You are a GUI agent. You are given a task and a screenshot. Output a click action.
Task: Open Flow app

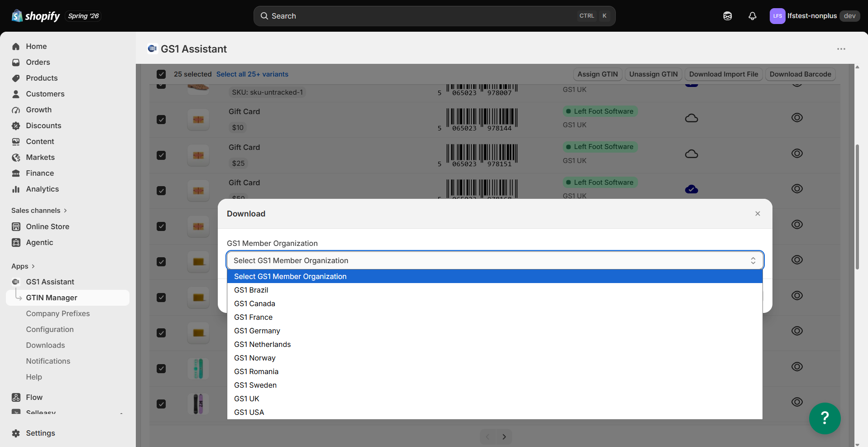tap(34, 397)
